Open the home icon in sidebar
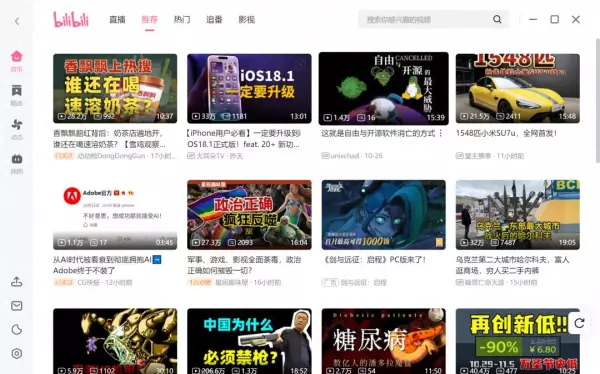 (x=16, y=57)
